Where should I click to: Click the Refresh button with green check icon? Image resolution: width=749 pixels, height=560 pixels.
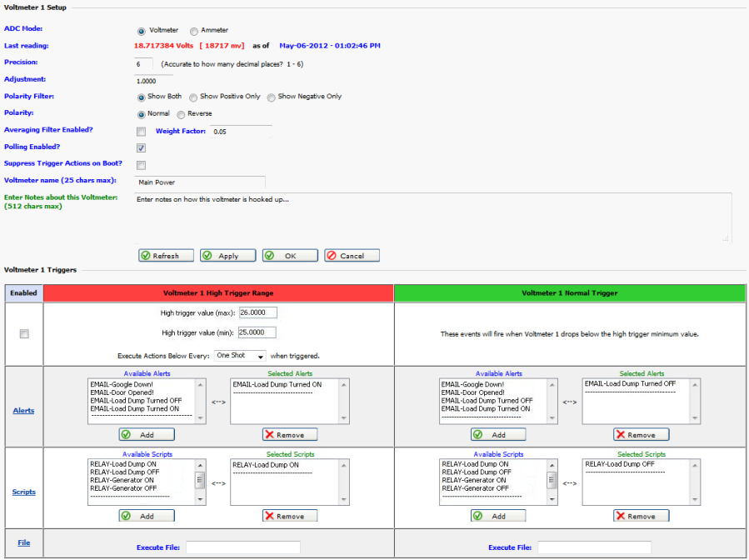coord(165,256)
